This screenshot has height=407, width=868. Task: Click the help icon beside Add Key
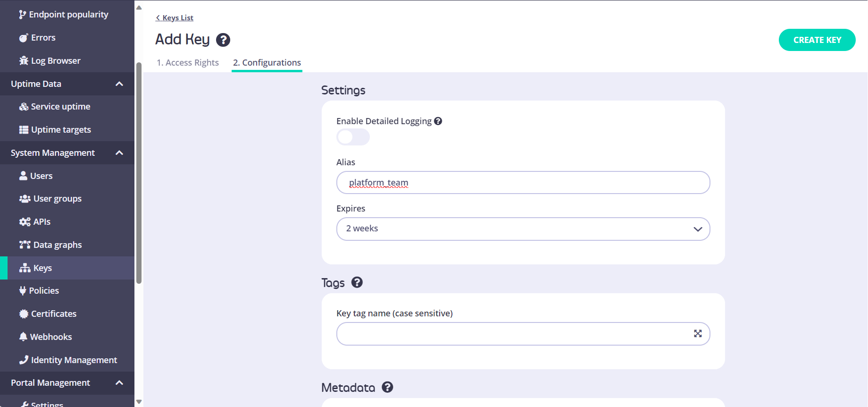coord(223,40)
